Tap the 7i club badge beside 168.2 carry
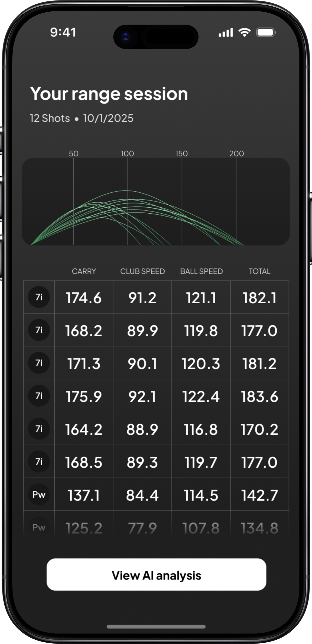Screen dimensions: 312x644 pyautogui.click(x=39, y=330)
